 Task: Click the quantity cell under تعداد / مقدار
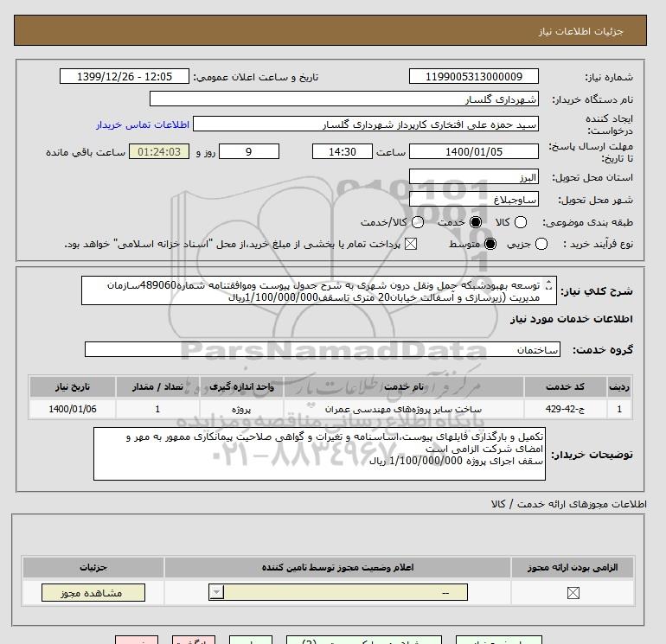click(x=157, y=409)
